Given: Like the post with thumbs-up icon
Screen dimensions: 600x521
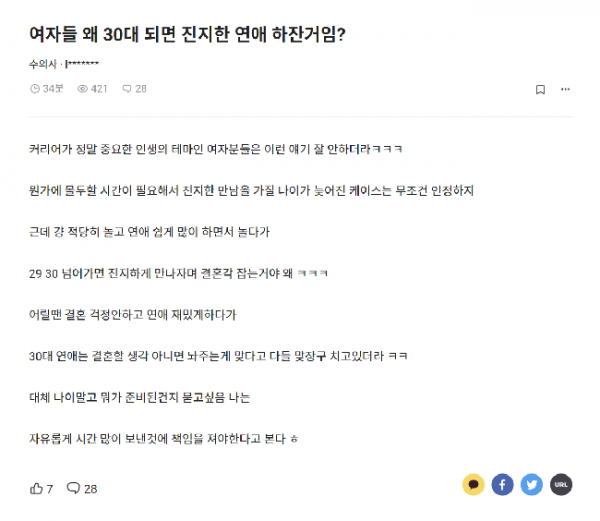Looking at the screenshot, I should point(36,488).
